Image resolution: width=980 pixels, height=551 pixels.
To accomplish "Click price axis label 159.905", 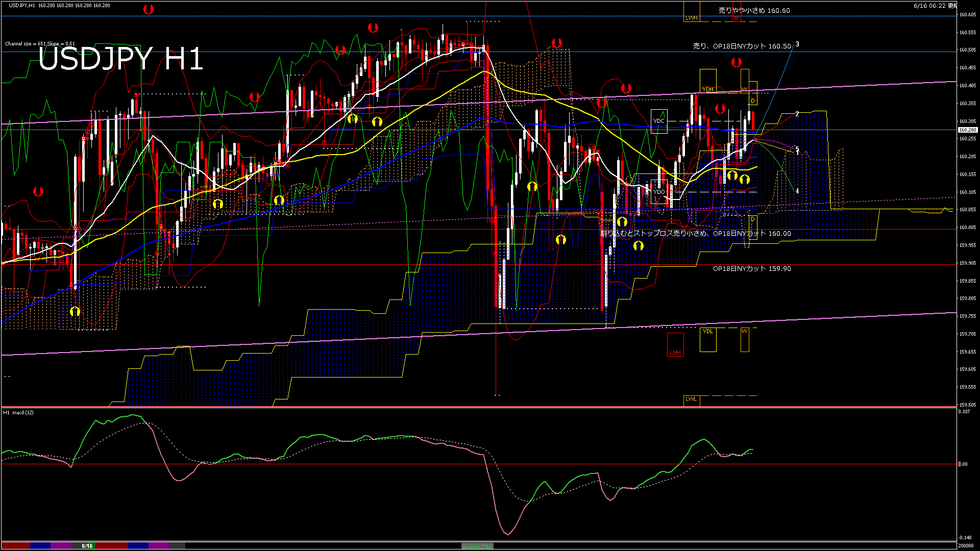I will coord(967,263).
